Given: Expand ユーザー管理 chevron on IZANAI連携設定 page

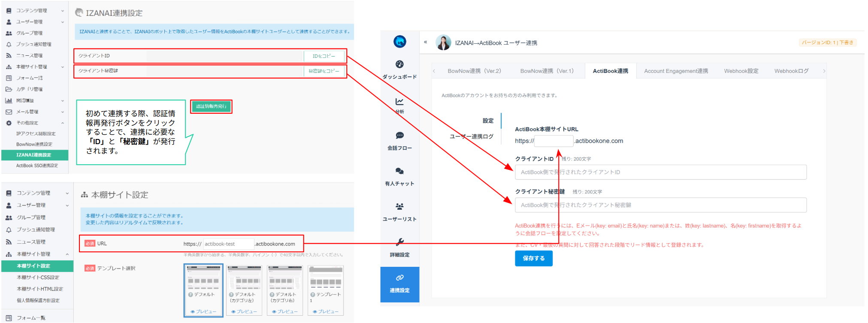Looking at the screenshot, I should (x=63, y=22).
